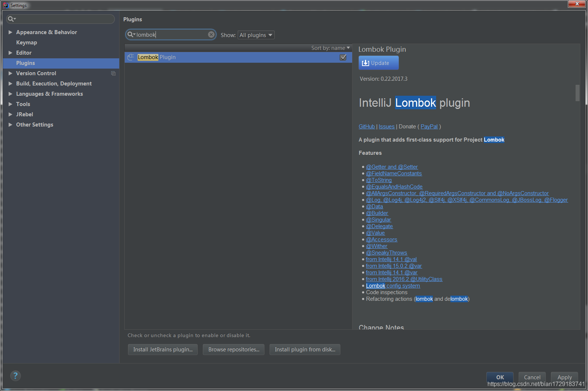The width and height of the screenshot is (588, 391).
Task: Open the Show All plugins dropdown
Action: [x=256, y=35]
